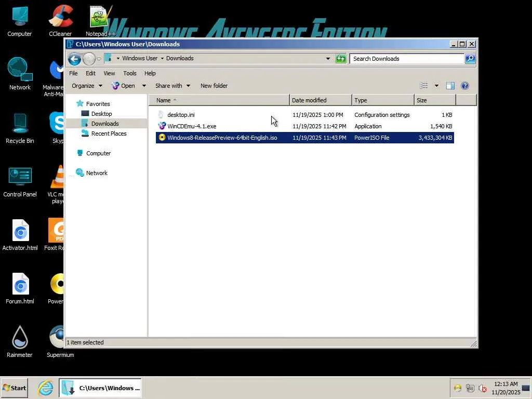Click the Downloads window taskbar button
The width and height of the screenshot is (532, 399).
(x=100, y=388)
